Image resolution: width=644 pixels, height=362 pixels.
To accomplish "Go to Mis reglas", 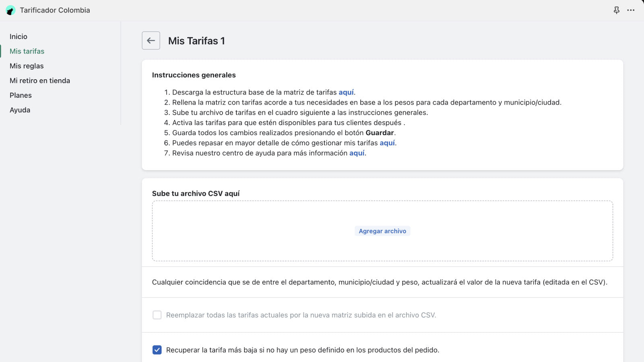I will click(27, 66).
